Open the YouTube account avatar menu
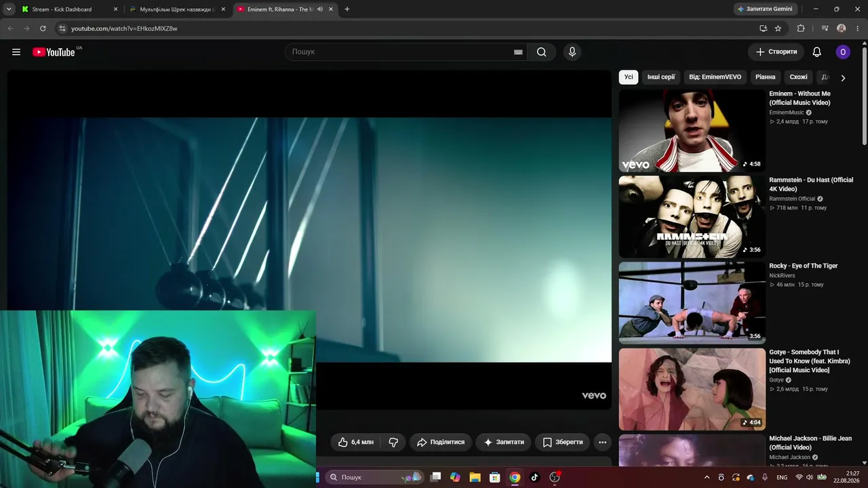 (x=843, y=52)
